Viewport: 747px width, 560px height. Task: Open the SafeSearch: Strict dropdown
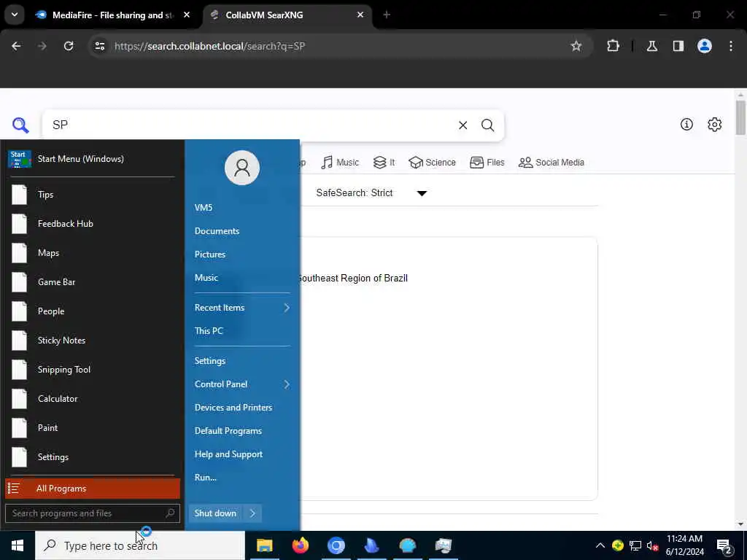point(371,193)
